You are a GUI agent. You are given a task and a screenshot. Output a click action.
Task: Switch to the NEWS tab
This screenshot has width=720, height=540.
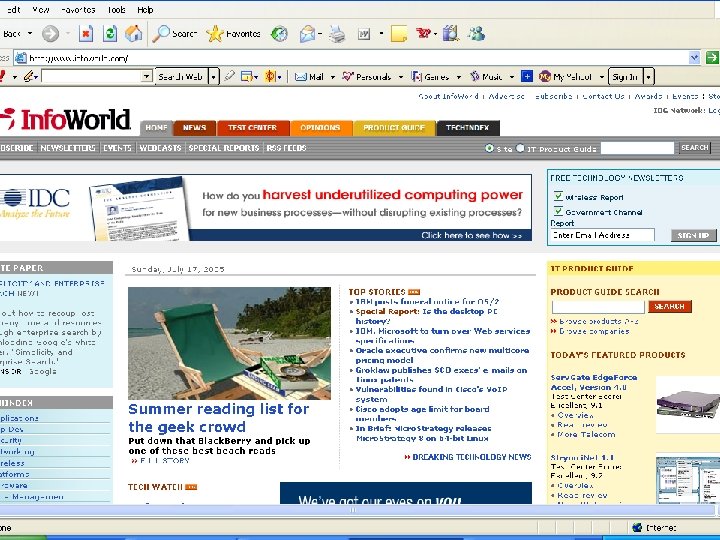tap(194, 128)
